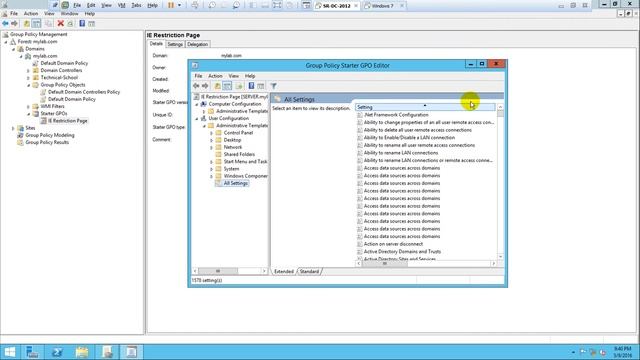640x360 pixels.
Task: Select the All Settings node in GPO Editor tree
Action: click(236, 183)
